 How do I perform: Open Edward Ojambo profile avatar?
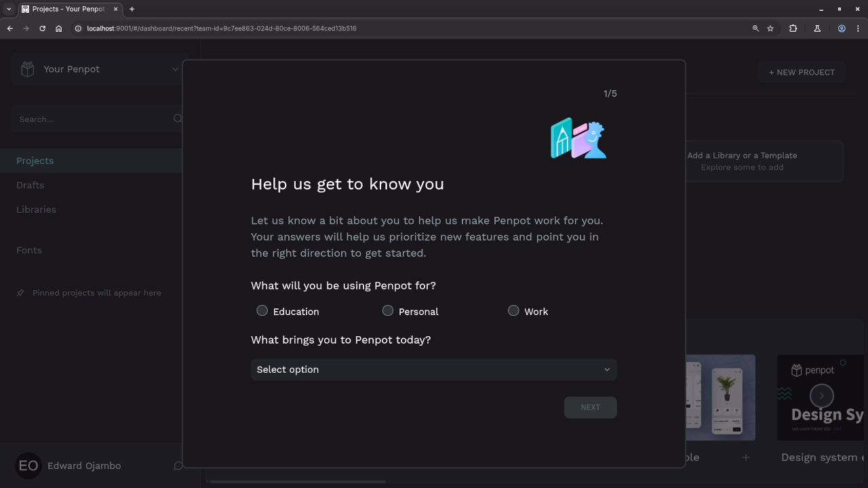pyautogui.click(x=28, y=466)
